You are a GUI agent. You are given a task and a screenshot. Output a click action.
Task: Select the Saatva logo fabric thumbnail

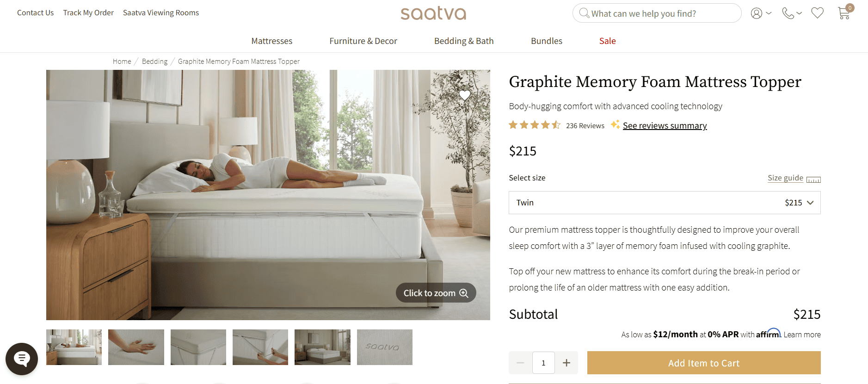pyautogui.click(x=384, y=347)
